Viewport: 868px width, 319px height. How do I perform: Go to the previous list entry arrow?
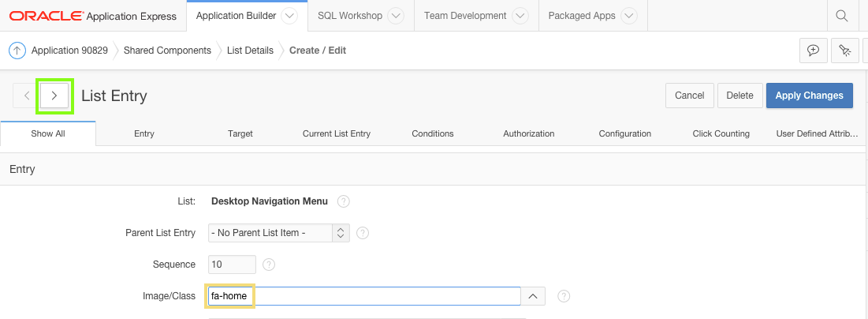point(27,96)
